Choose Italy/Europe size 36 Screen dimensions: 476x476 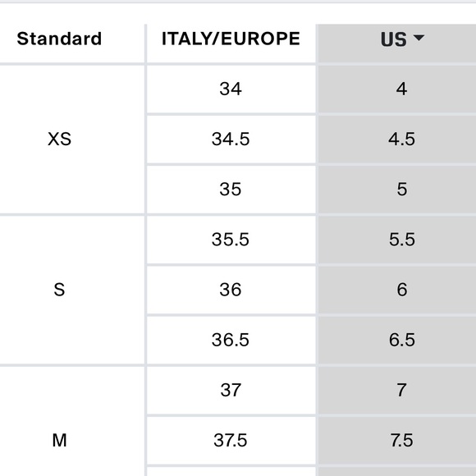click(231, 290)
